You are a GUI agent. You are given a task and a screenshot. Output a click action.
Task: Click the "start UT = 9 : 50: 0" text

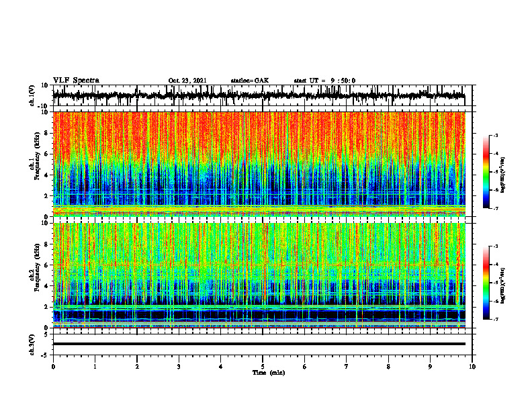(324, 81)
